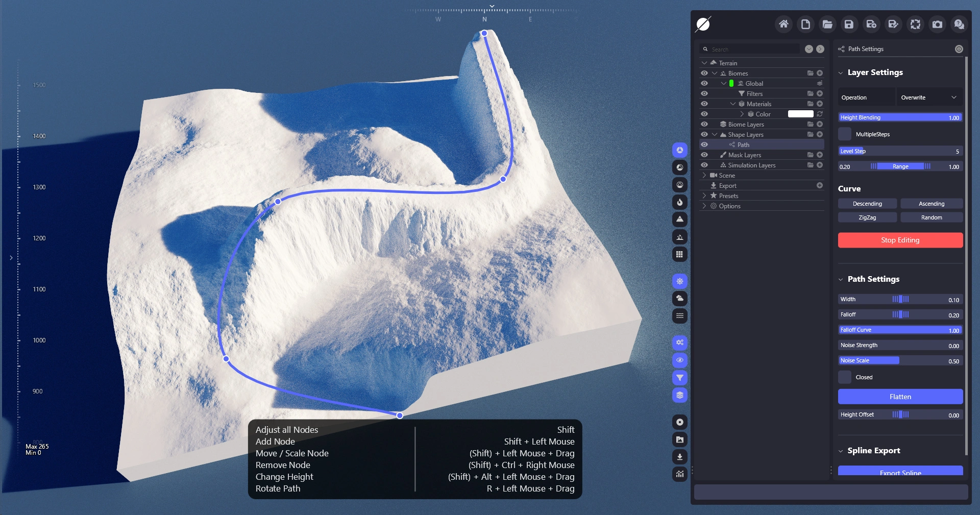Click the Flatten button
Screen dimensions: 980x515
tap(900, 397)
